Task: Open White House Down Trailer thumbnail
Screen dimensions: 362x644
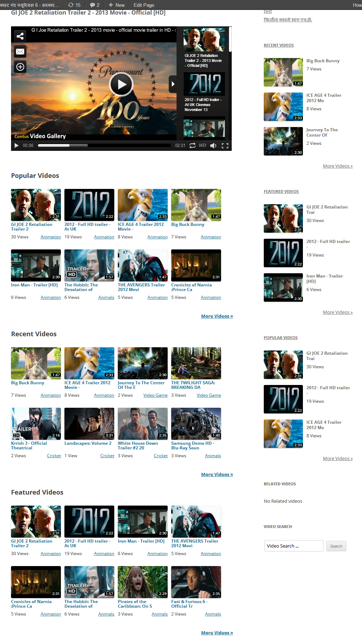Action: (143, 424)
